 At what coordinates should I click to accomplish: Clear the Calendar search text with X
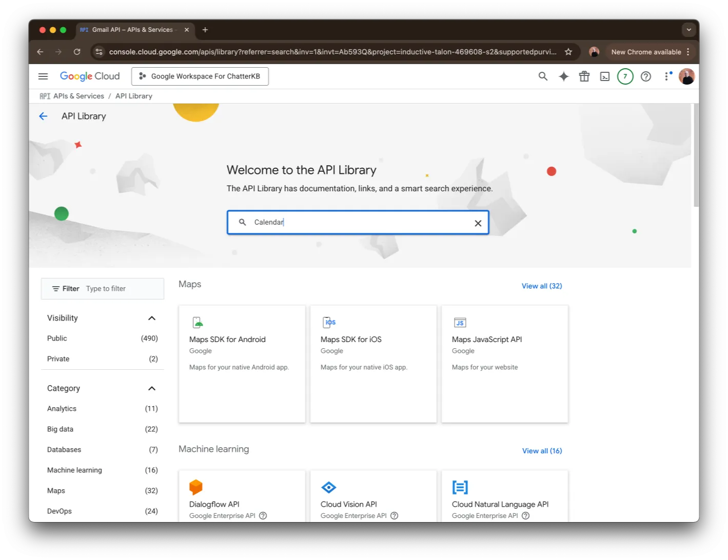click(478, 223)
